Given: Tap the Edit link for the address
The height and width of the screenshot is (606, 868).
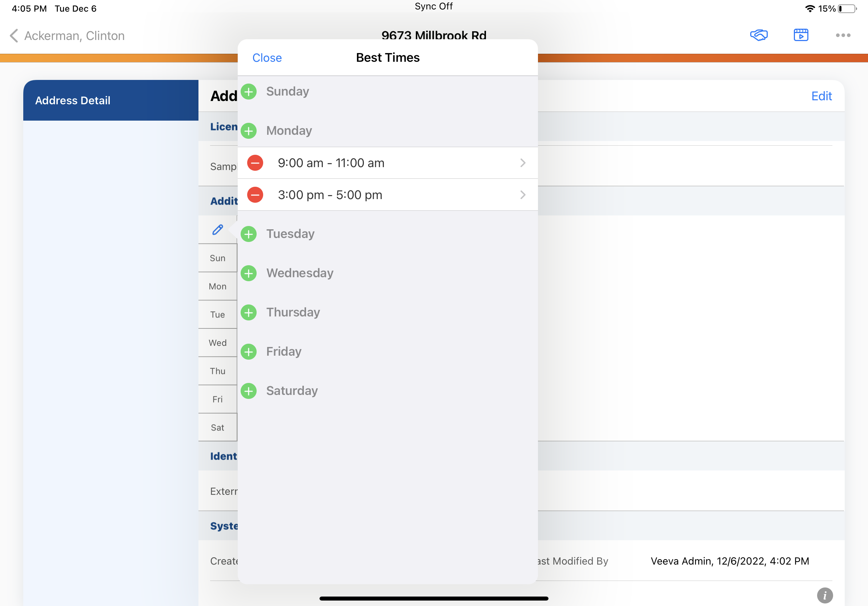Looking at the screenshot, I should click(821, 96).
